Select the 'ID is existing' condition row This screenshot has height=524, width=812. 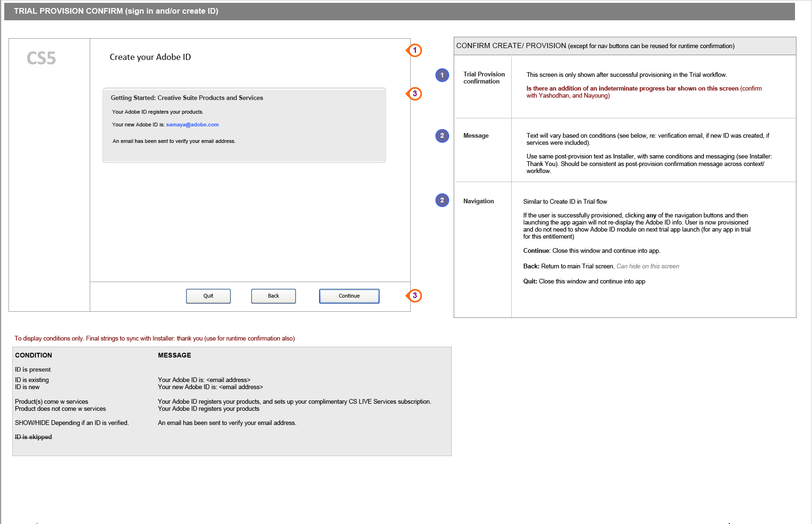[x=32, y=380]
